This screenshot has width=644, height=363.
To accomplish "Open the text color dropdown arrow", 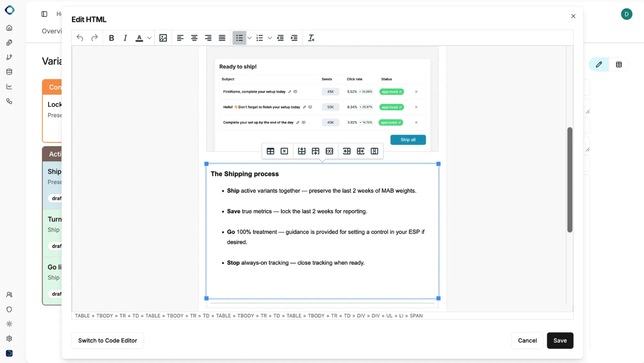I will 149,38.
